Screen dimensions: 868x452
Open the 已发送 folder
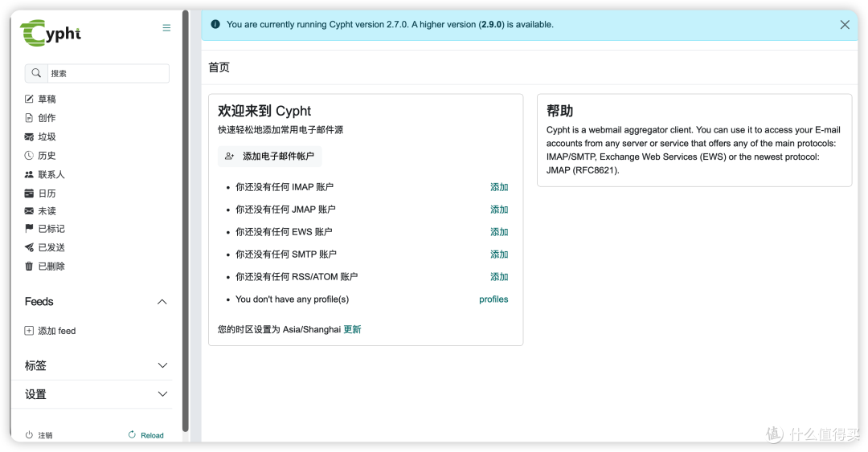point(51,247)
